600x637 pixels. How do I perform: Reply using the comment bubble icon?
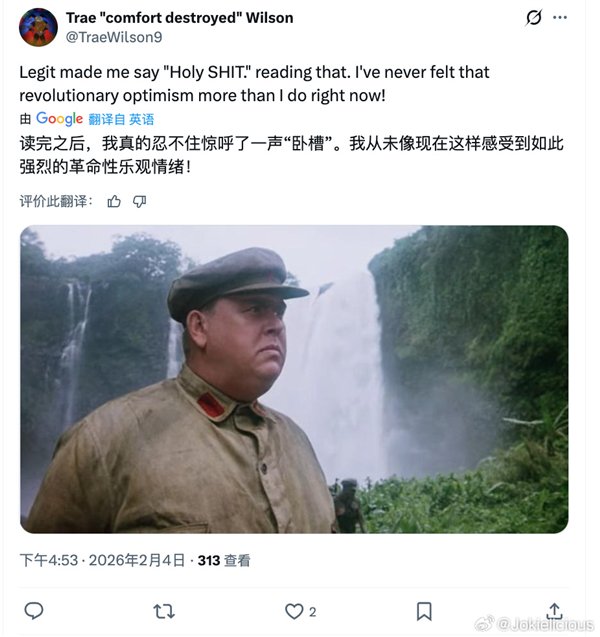[x=34, y=611]
